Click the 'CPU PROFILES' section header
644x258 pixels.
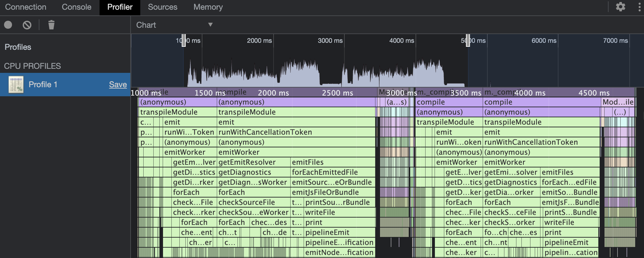click(32, 66)
